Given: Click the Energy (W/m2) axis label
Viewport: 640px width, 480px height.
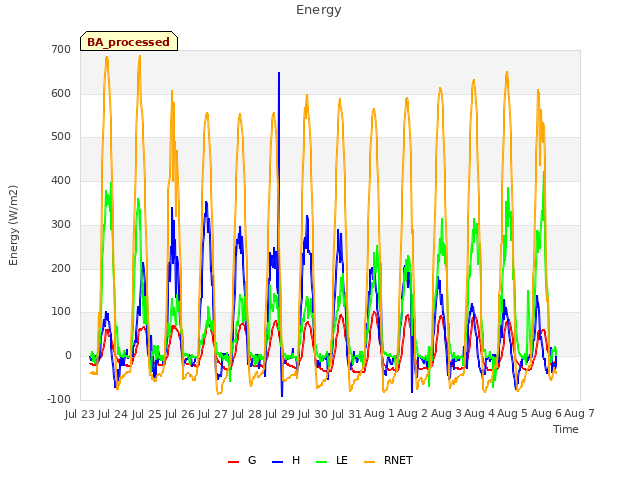Looking at the screenshot, I should coord(13,225).
